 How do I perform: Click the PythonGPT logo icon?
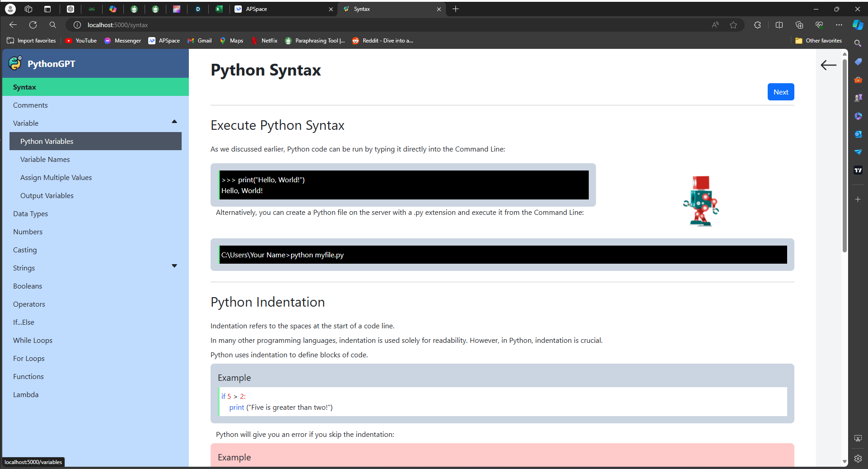point(15,63)
